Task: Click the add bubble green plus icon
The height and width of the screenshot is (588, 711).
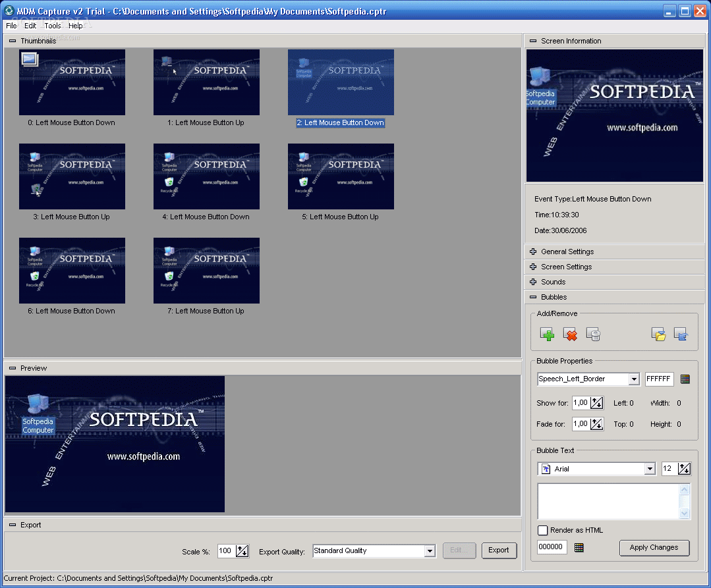Action: tap(548, 334)
